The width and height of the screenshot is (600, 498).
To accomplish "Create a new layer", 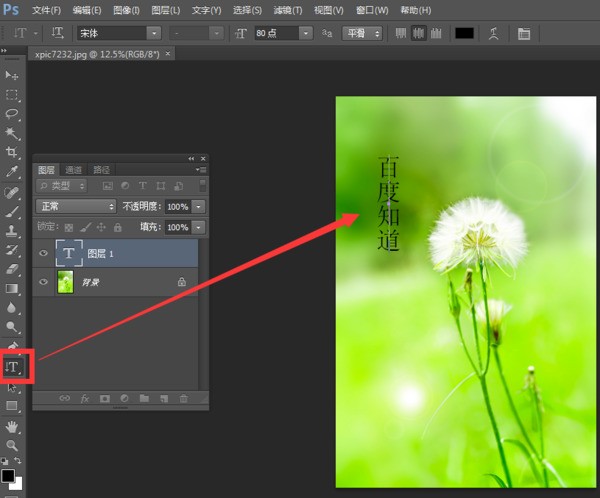I will tap(164, 398).
